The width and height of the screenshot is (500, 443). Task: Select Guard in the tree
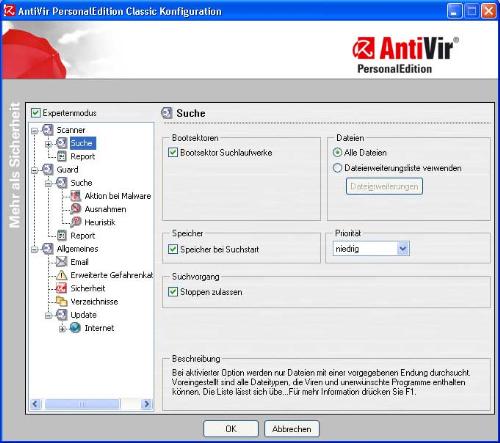coord(67,169)
